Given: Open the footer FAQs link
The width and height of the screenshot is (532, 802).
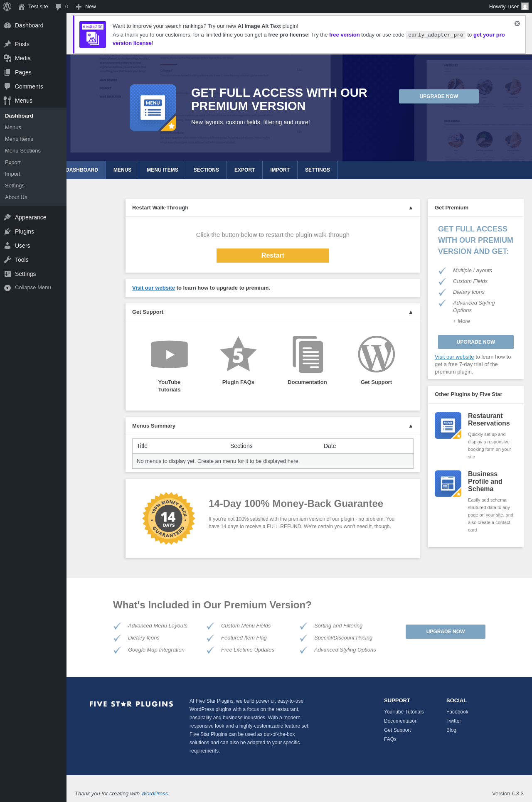Looking at the screenshot, I should [390, 739].
